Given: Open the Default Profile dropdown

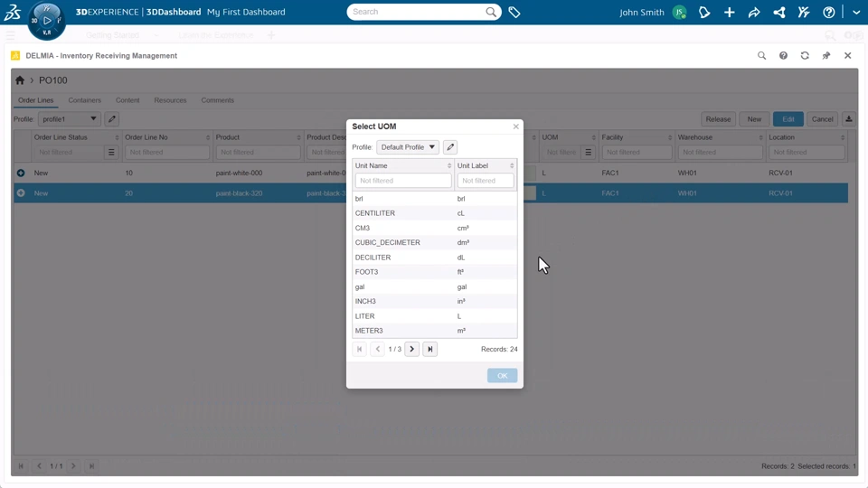Looking at the screenshot, I should [408, 147].
